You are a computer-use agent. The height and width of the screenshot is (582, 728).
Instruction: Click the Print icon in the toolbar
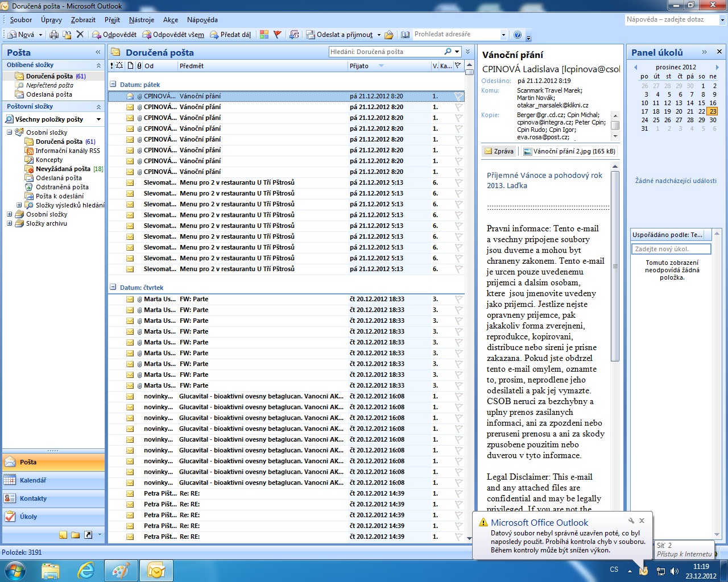pos(54,35)
